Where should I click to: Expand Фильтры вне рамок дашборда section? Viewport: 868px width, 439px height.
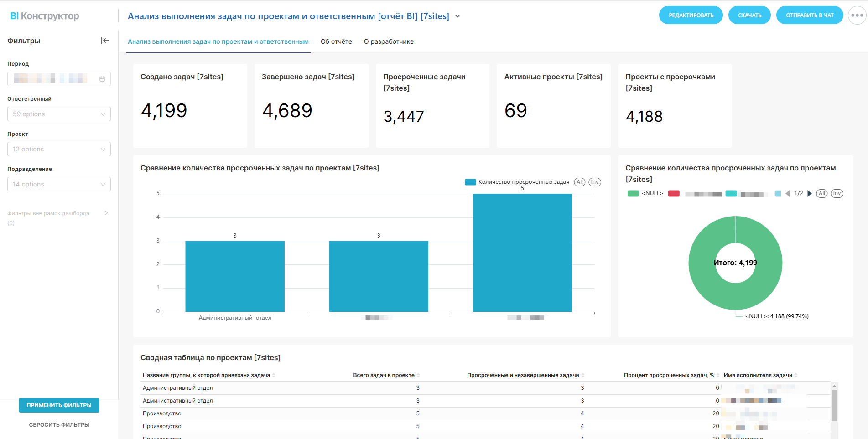pos(106,213)
